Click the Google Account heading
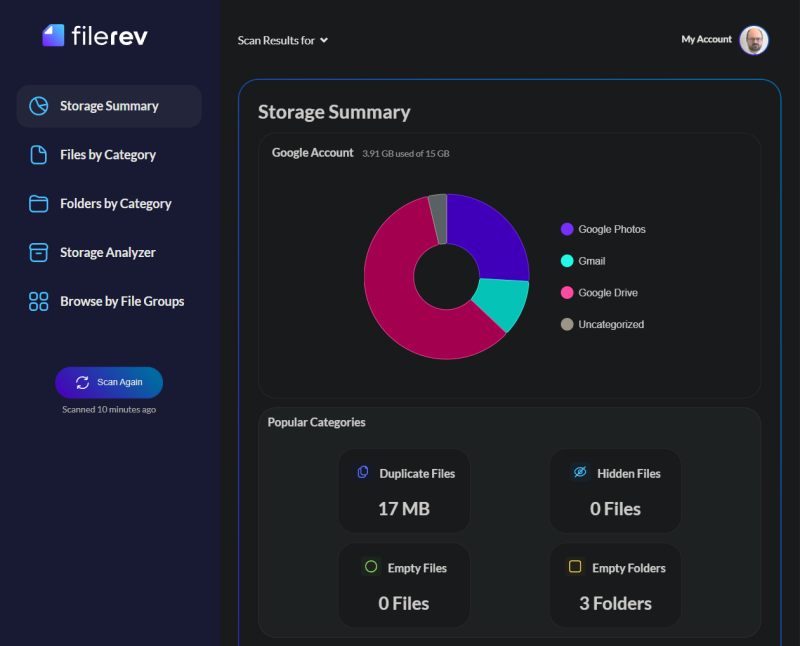The width and height of the screenshot is (800, 646). pos(312,153)
